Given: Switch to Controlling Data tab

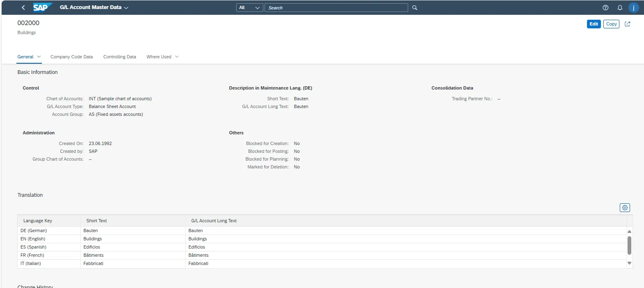Looking at the screenshot, I should coord(119,57).
